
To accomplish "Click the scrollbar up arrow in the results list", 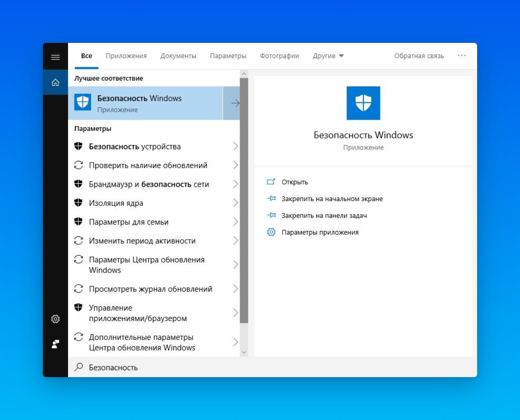I will click(244, 74).
